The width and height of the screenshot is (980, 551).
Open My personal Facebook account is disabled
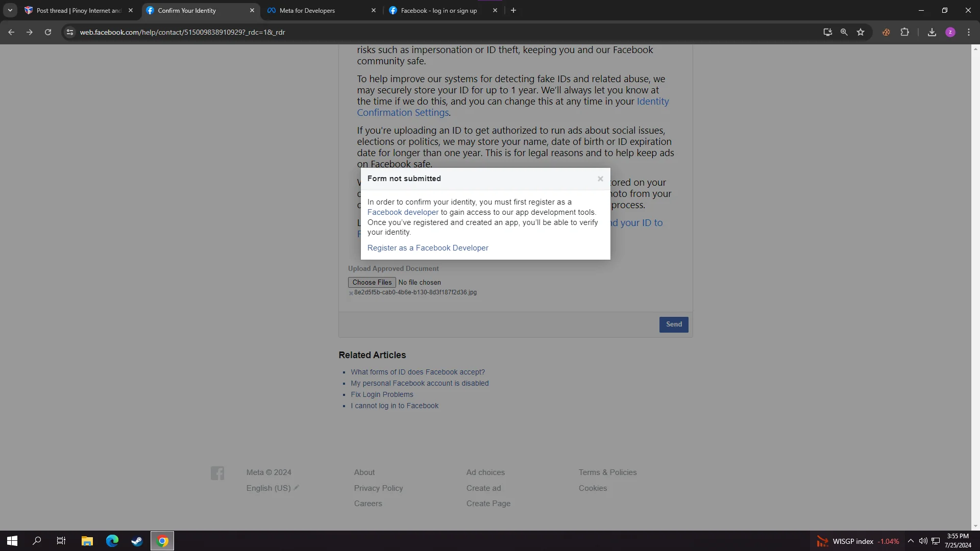[x=420, y=383]
